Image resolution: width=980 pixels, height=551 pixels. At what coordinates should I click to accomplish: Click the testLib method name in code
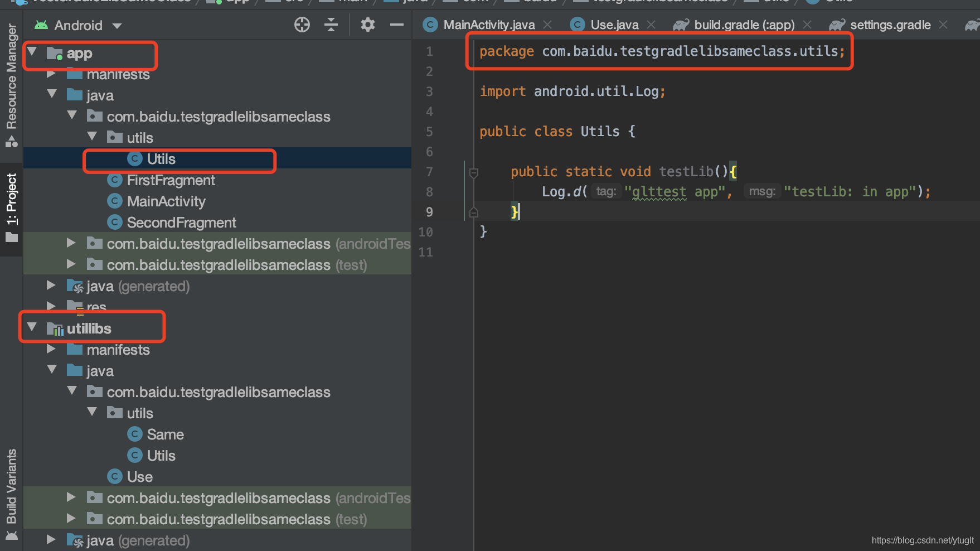point(686,172)
